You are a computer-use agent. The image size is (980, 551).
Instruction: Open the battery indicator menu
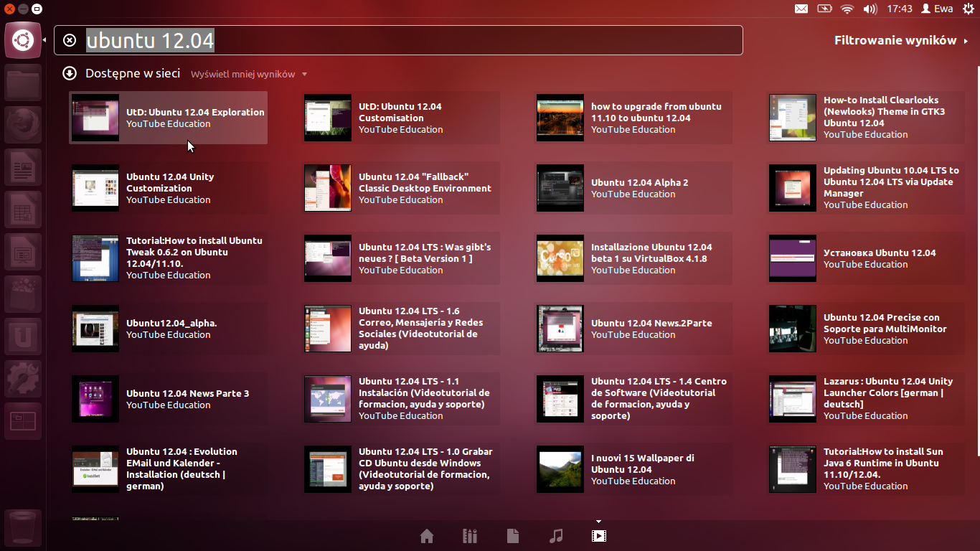click(824, 9)
